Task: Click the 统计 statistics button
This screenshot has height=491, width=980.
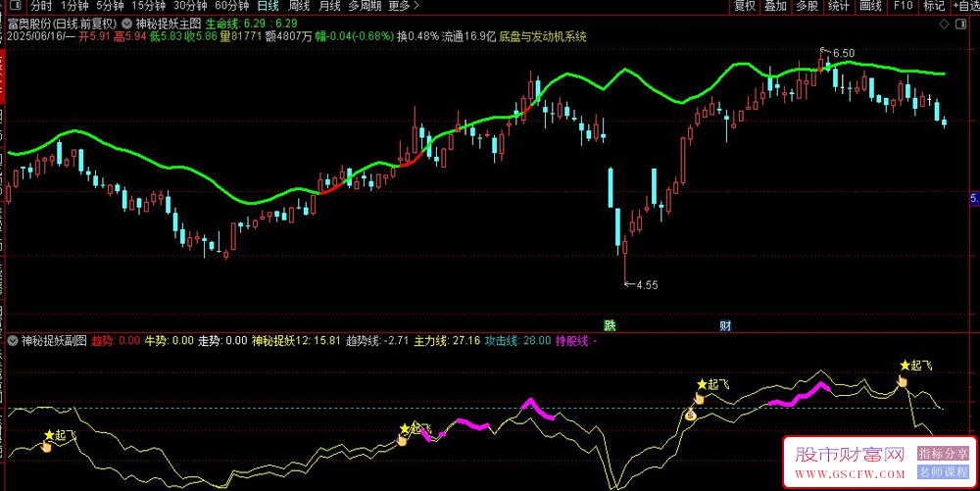Action: (839, 6)
